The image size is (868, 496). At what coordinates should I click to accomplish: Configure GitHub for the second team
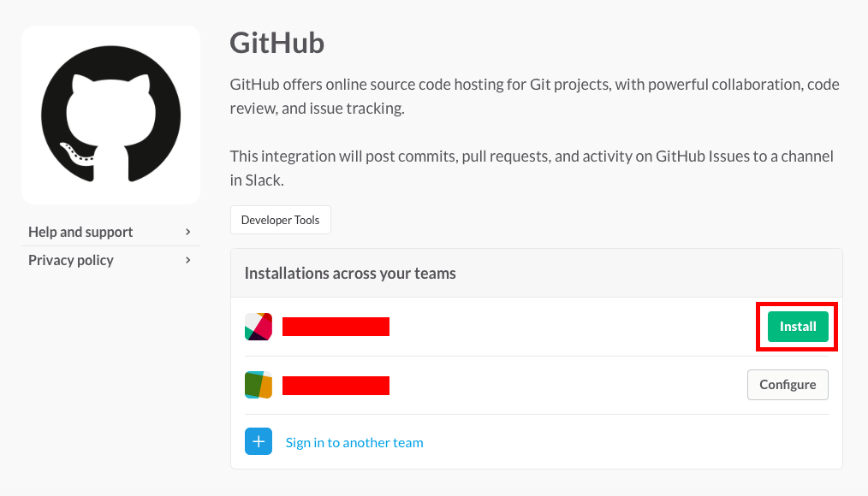pos(788,385)
